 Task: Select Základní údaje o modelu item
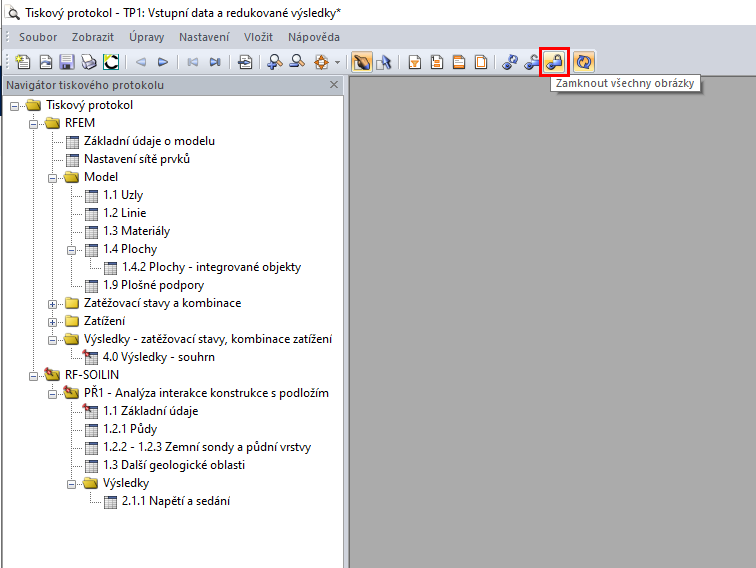149,141
